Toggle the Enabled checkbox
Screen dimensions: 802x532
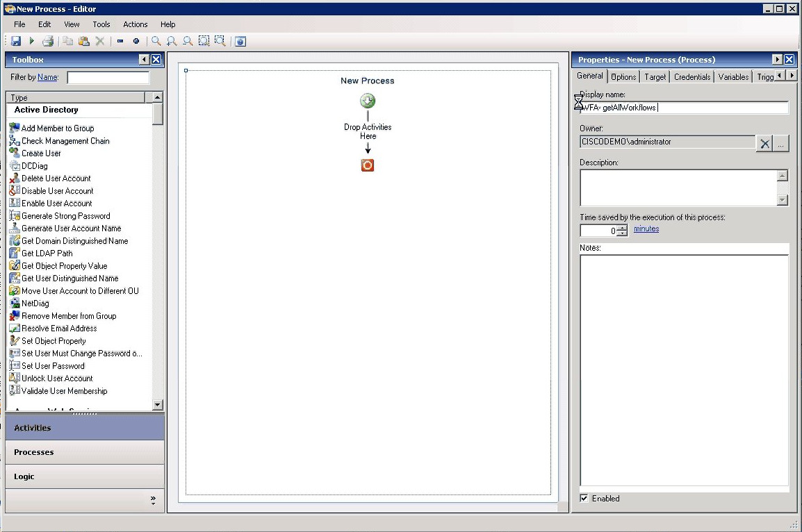(x=584, y=498)
